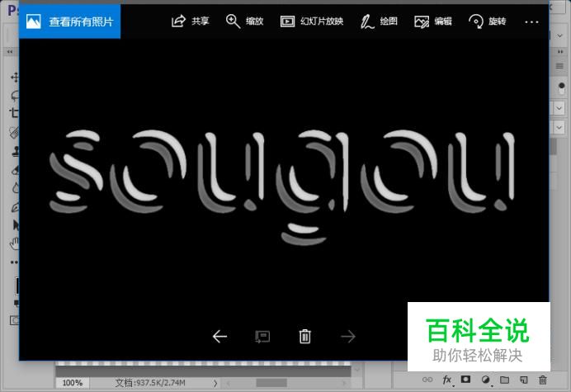Click Photoshop horizontal scrollbar thumb
The width and height of the screenshot is (571, 392).
[271, 383]
